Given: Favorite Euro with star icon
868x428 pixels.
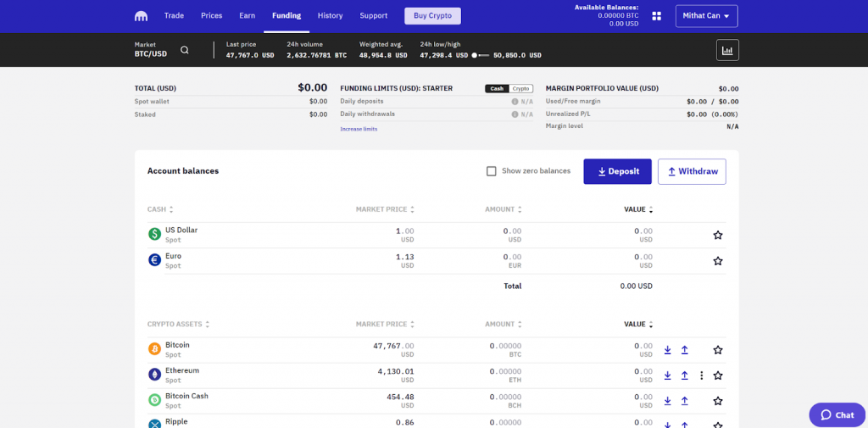Looking at the screenshot, I should (718, 261).
